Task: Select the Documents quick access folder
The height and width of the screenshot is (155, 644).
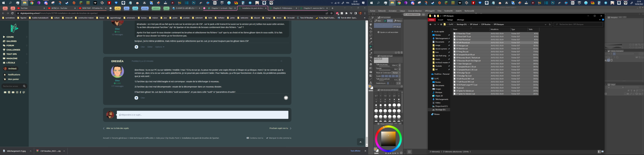Action: (x=440, y=42)
